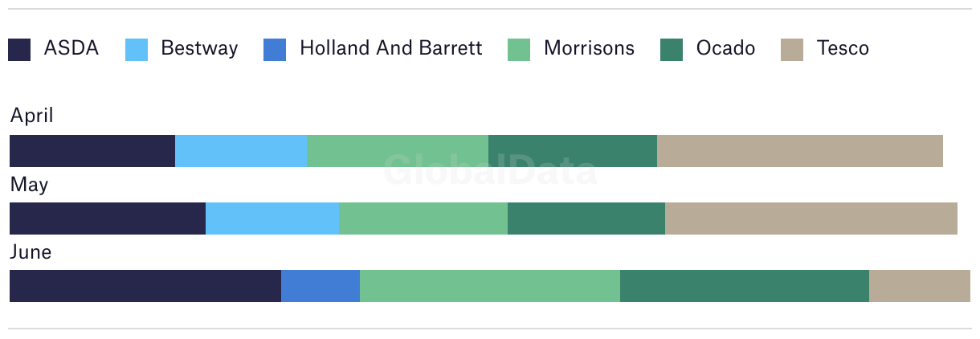Click the Holland And Barrett legend swatch
Image resolution: width=980 pixels, height=339 pixels.
pos(275,50)
